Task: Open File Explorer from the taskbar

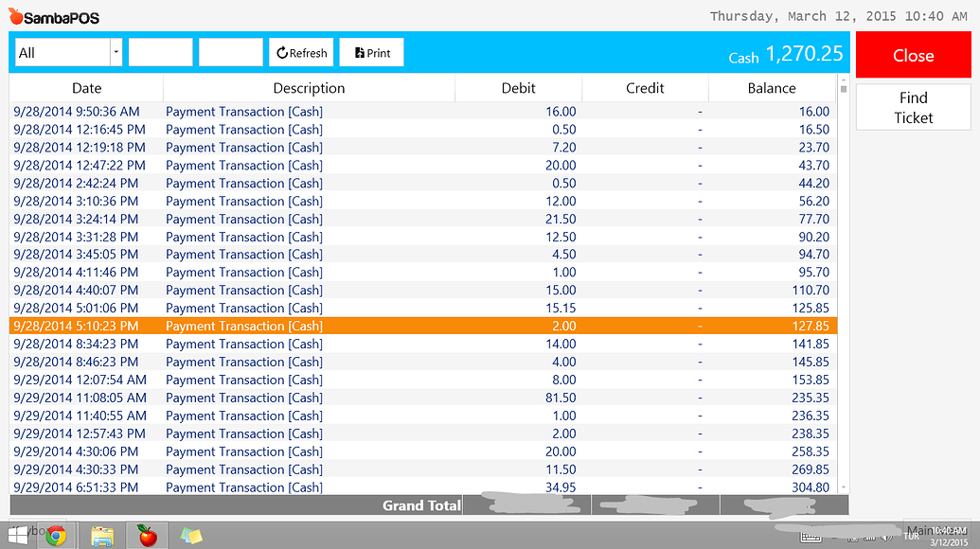Action: 102,536
